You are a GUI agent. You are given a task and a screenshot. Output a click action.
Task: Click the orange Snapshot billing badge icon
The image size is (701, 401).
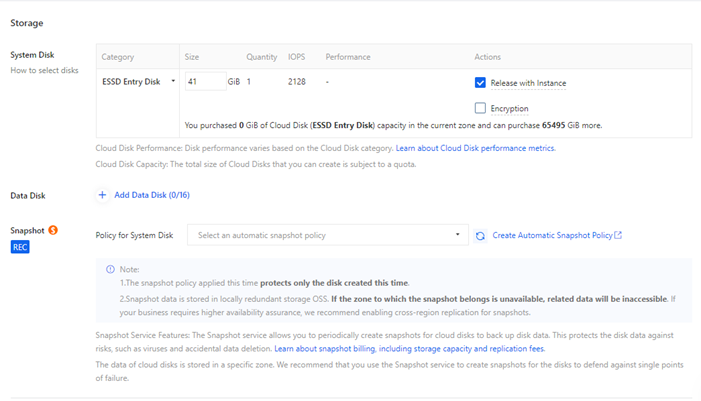coord(53,230)
